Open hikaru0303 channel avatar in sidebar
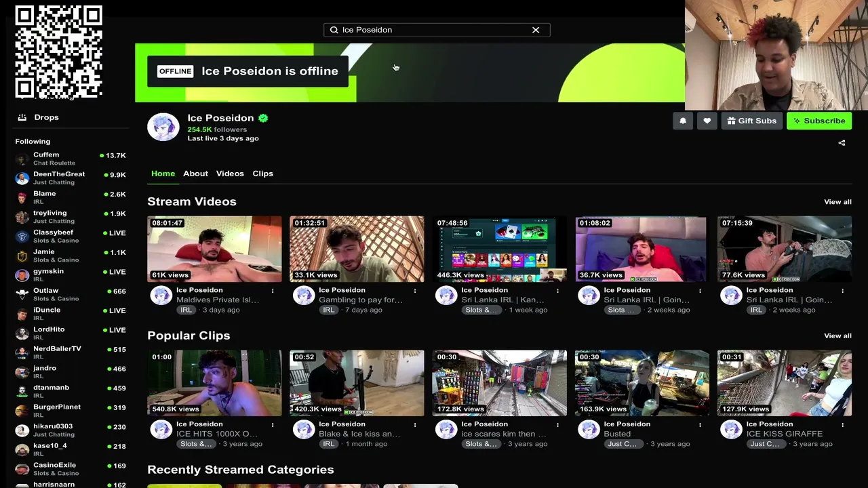The height and width of the screenshot is (488, 868). (22, 430)
